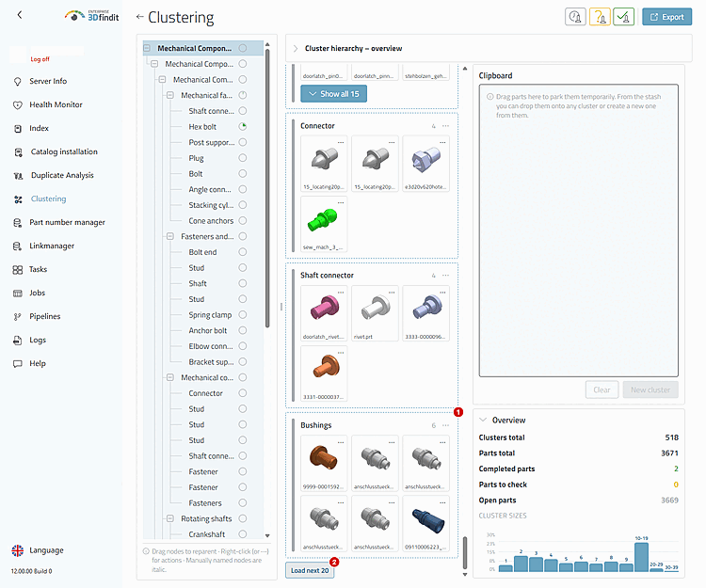Open options for rivet.prt thumbnail

point(392,293)
